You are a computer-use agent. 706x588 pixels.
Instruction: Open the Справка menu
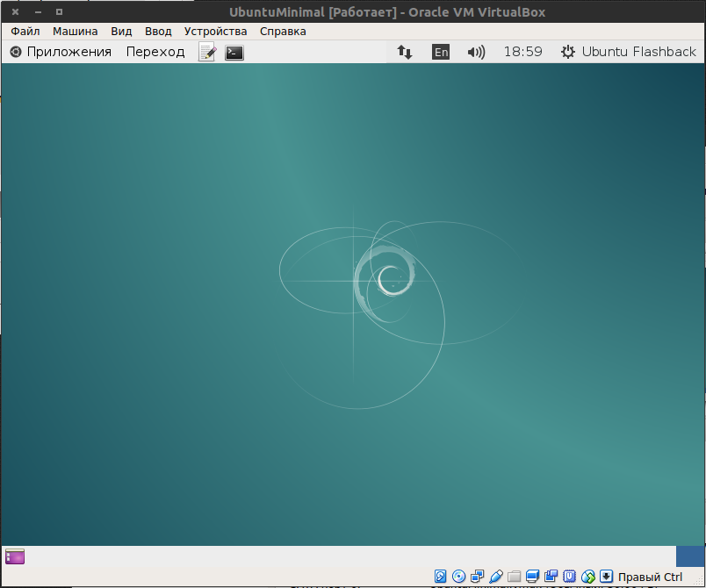283,32
